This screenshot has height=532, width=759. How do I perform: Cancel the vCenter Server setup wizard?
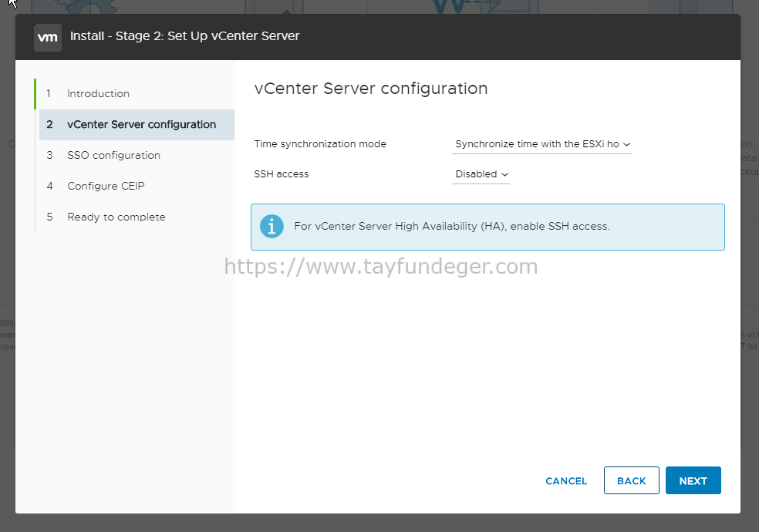566,481
